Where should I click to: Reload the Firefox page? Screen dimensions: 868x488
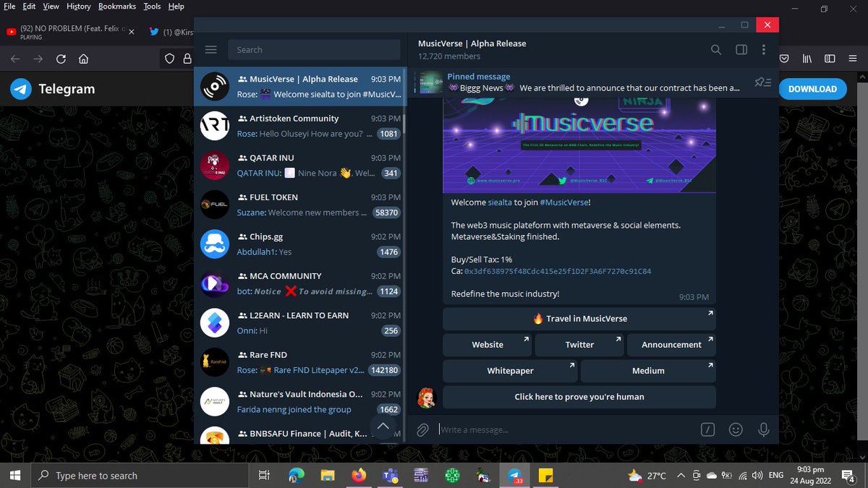pyautogui.click(x=61, y=59)
